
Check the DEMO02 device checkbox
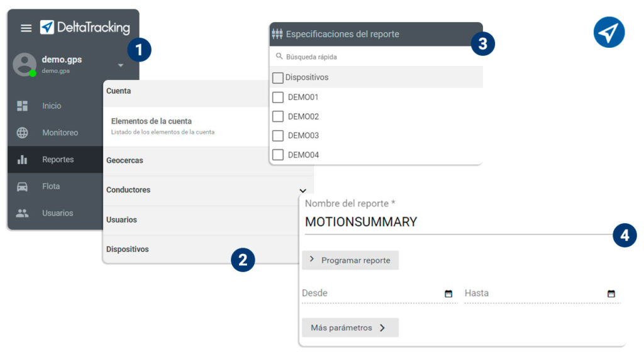click(x=278, y=116)
